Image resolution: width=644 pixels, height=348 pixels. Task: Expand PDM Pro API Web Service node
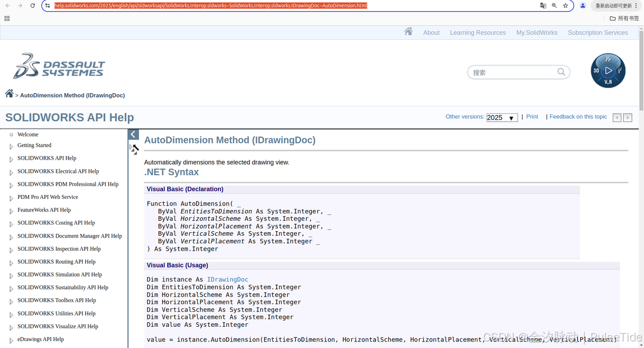11,198
